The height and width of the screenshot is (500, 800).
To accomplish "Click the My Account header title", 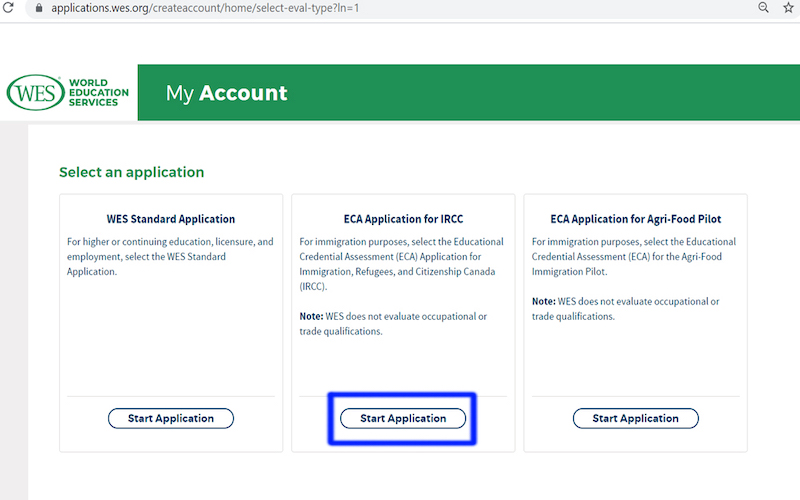I will (x=227, y=93).
